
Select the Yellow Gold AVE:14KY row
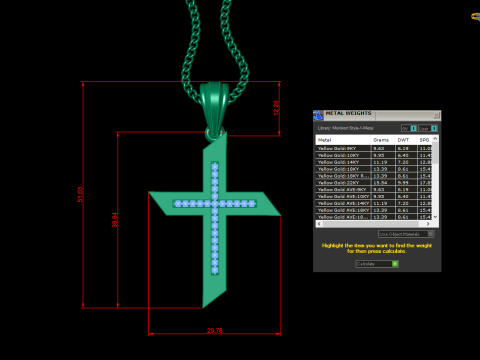pyautogui.click(x=374, y=203)
